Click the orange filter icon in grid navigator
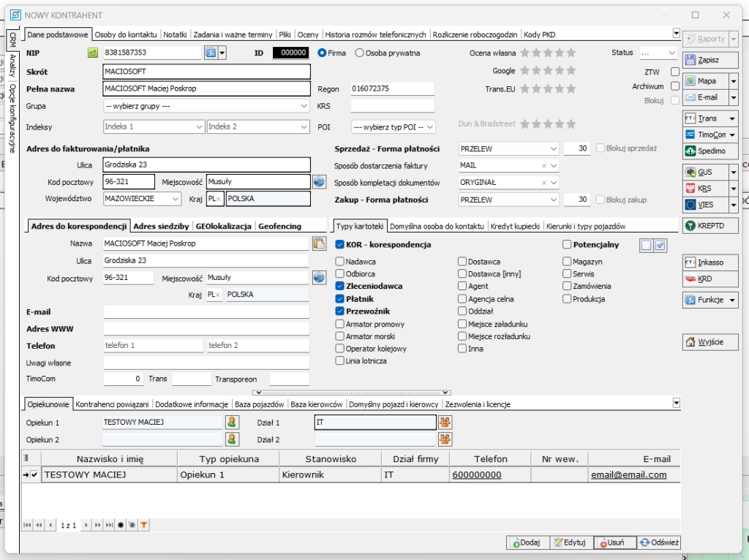Screen dimensions: 749x560 (x=144, y=525)
